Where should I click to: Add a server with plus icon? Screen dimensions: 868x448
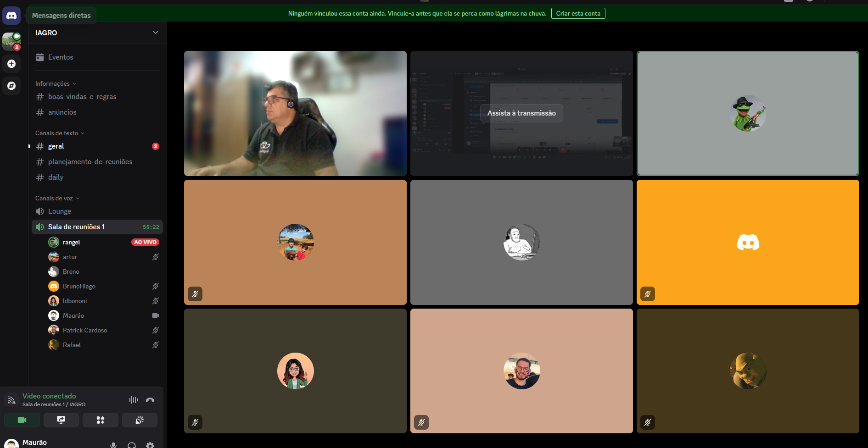click(11, 64)
